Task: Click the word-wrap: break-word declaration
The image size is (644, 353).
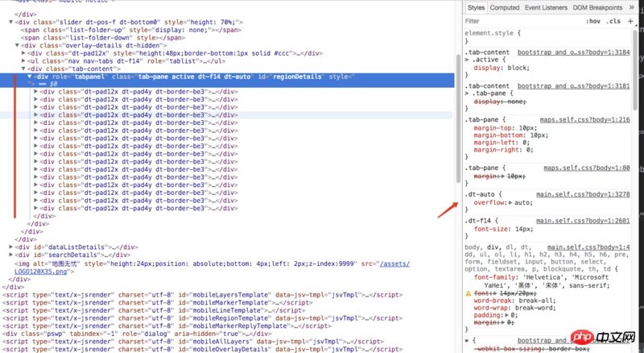Action: click(x=514, y=308)
